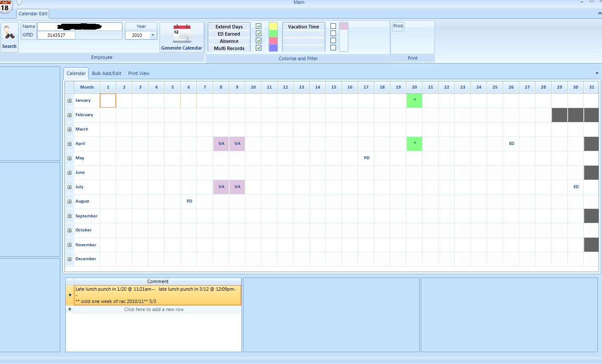Screen dimensions: 602x364
Task: Uncheck the Absence checkbox
Action: [x=258, y=41]
